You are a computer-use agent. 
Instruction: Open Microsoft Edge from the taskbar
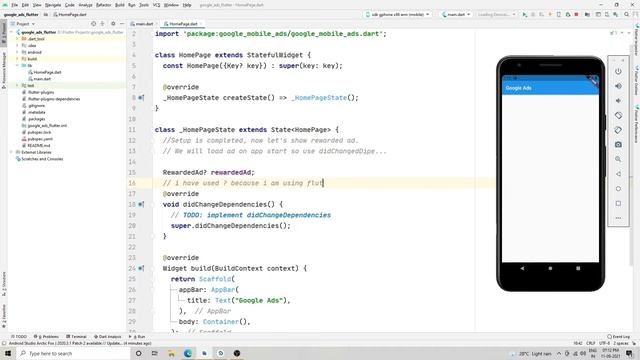click(x=188, y=353)
